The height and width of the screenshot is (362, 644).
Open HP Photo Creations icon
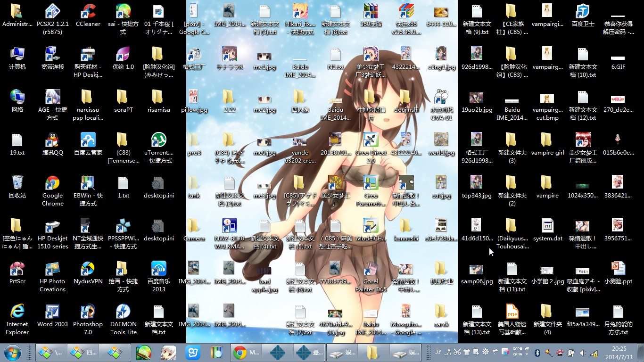point(52,268)
